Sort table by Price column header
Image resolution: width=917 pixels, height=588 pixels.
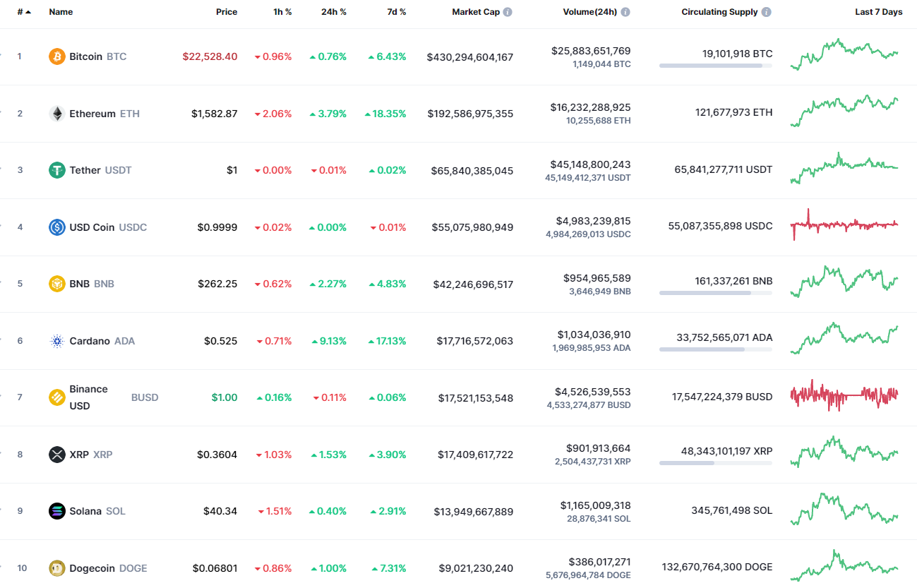tap(227, 12)
